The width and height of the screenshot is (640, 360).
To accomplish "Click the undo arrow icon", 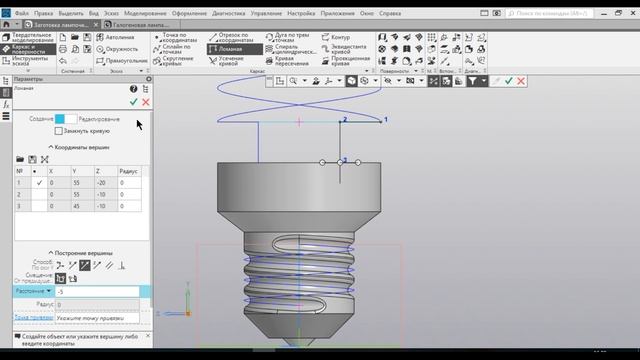I will click(63, 61).
